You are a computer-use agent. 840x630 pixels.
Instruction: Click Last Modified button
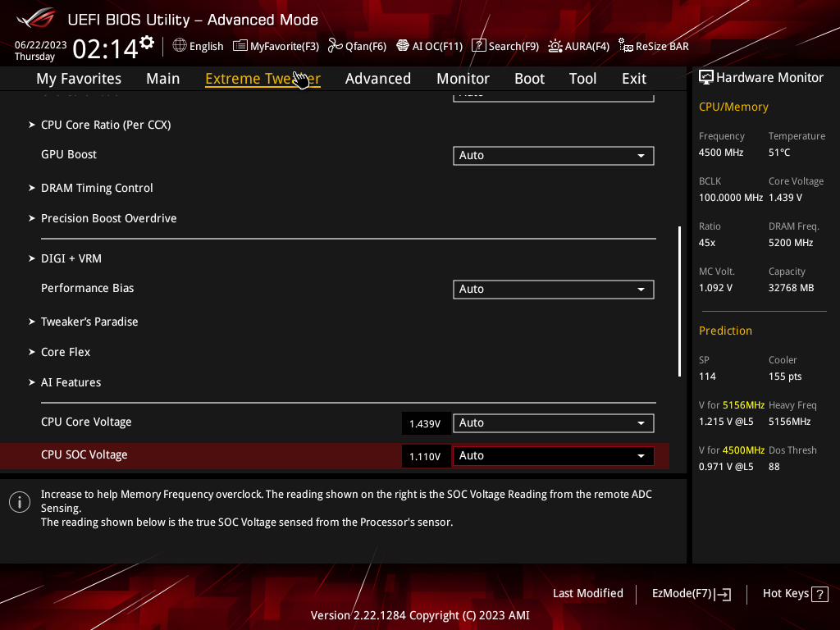pyautogui.click(x=587, y=594)
